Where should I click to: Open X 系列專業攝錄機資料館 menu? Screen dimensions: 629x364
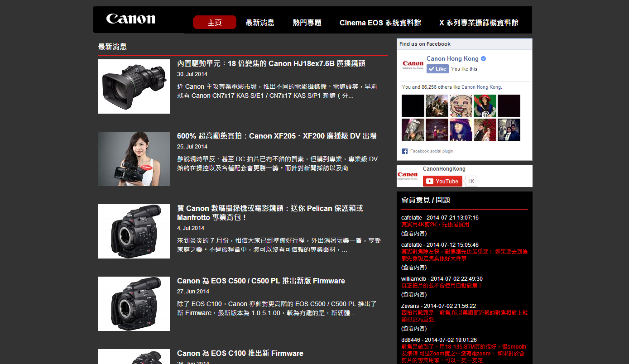pyautogui.click(x=479, y=23)
